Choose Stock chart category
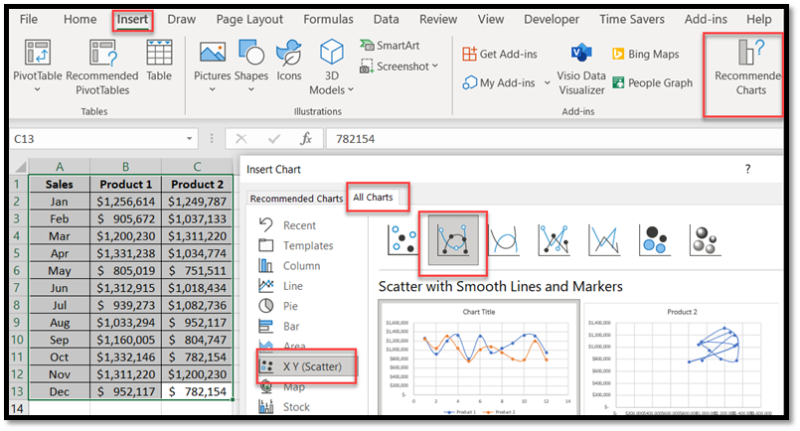 284,407
